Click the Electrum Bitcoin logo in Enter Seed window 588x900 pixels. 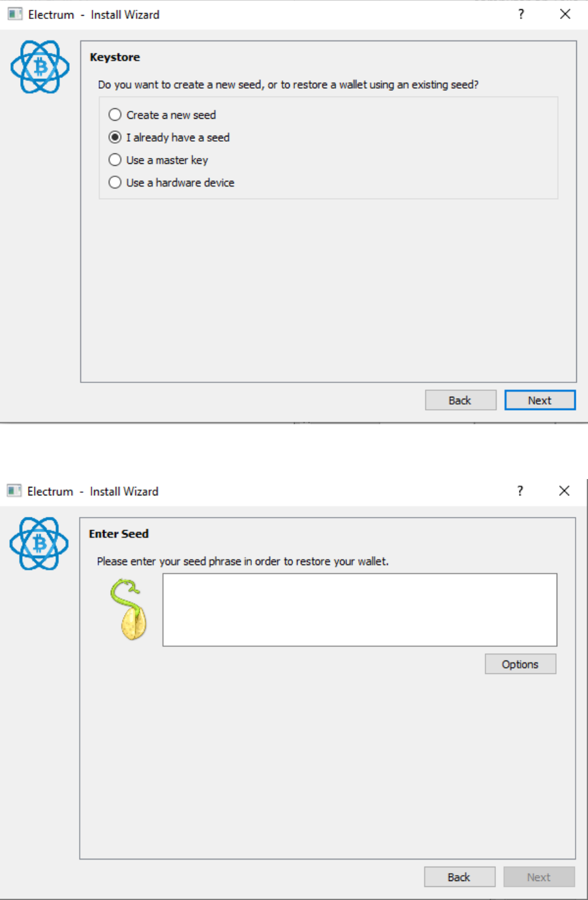tap(39, 544)
